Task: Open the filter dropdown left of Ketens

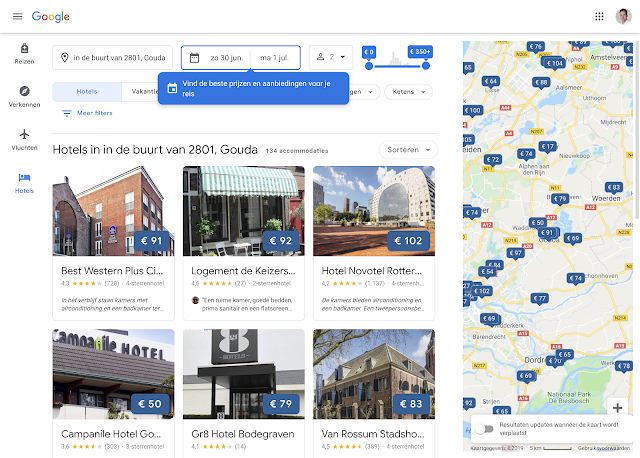Action: click(x=363, y=92)
